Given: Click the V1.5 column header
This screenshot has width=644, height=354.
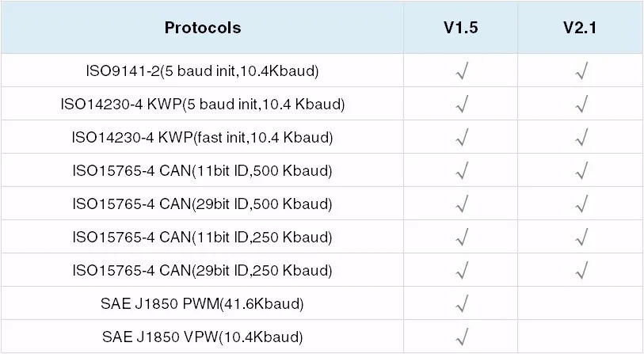Looking at the screenshot, I should 461,28.
